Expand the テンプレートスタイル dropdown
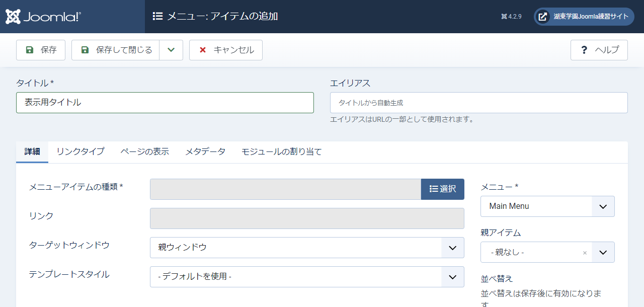This screenshot has width=644, height=307. (307, 277)
